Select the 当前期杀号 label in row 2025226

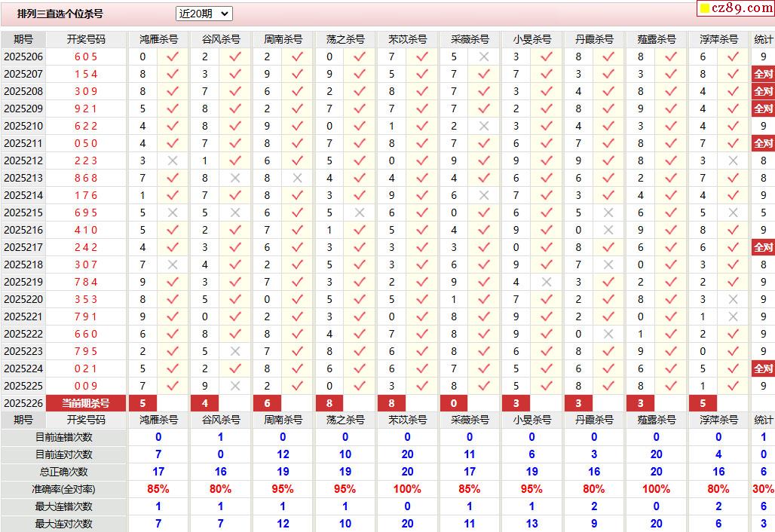(86, 403)
